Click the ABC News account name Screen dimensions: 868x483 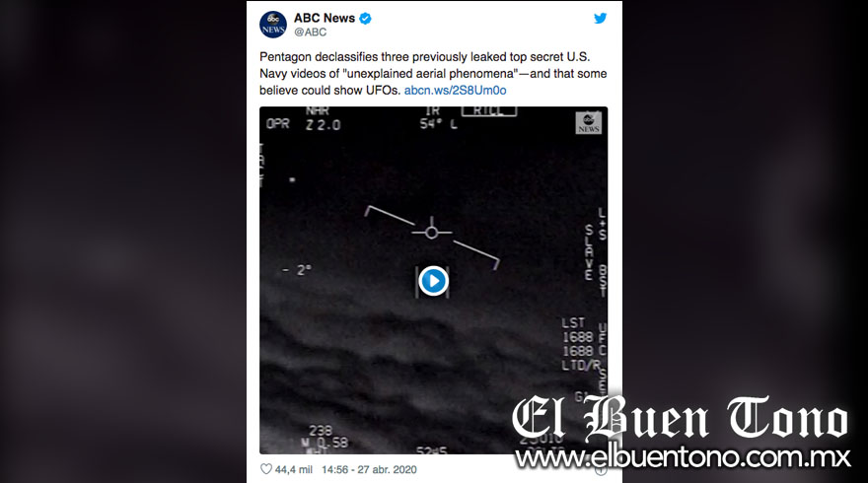pos(325,19)
